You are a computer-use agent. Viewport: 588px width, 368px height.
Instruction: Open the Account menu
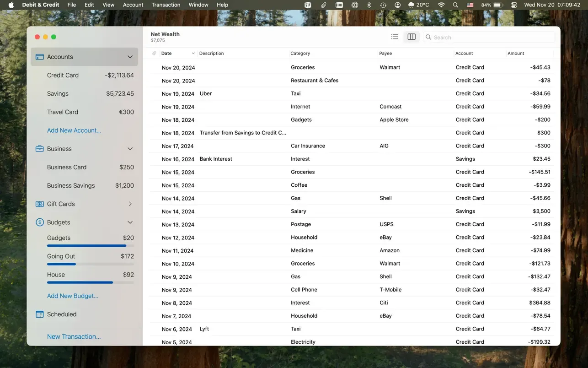133,5
